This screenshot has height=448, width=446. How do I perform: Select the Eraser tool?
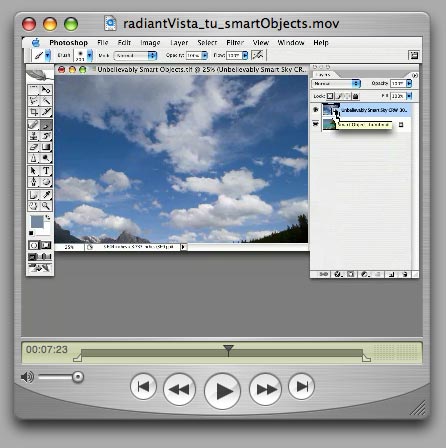(33, 147)
